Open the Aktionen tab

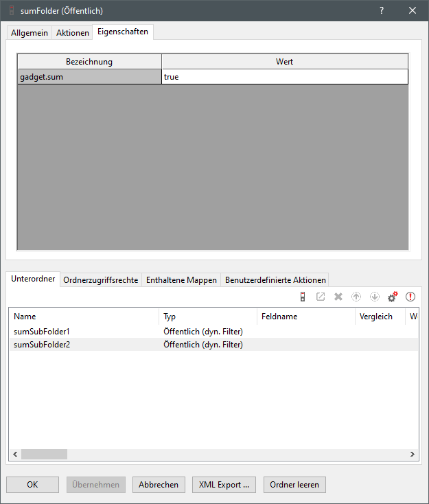(x=73, y=33)
